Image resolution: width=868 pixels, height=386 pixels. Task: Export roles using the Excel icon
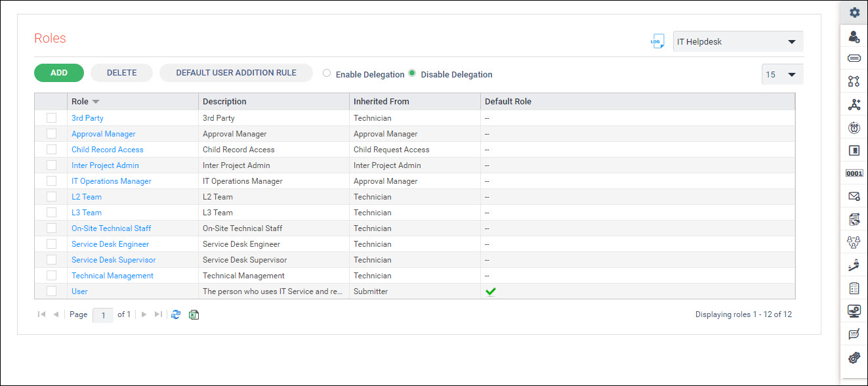(x=194, y=314)
